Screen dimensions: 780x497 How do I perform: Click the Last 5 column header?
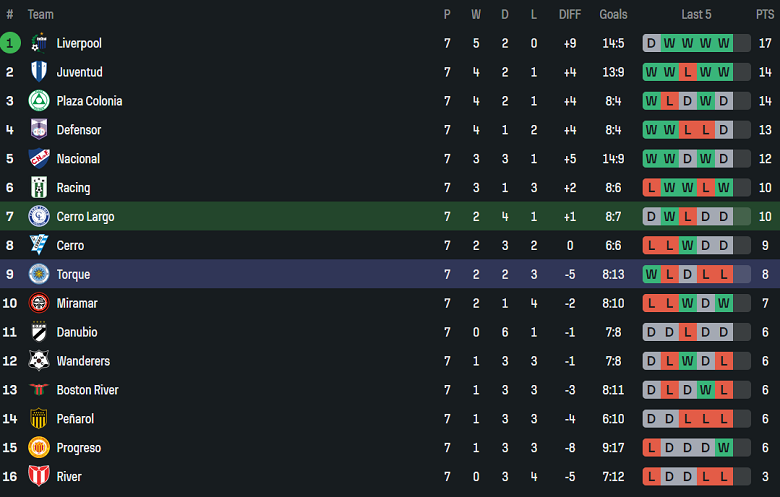(697, 14)
